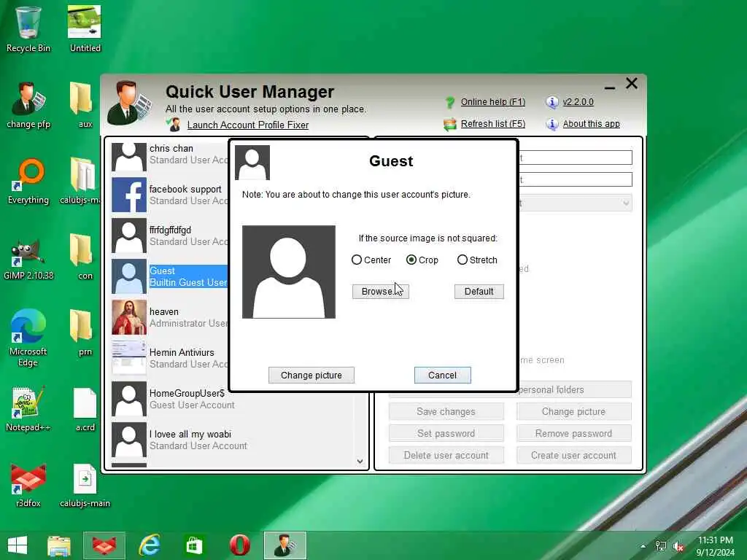Click the Remove password button
Image resolution: width=747 pixels, height=560 pixels.
click(x=573, y=433)
